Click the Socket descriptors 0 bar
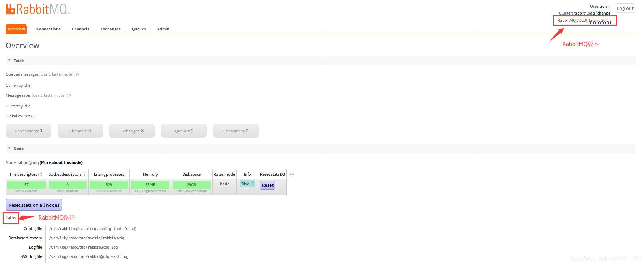644x265 pixels. click(68, 185)
